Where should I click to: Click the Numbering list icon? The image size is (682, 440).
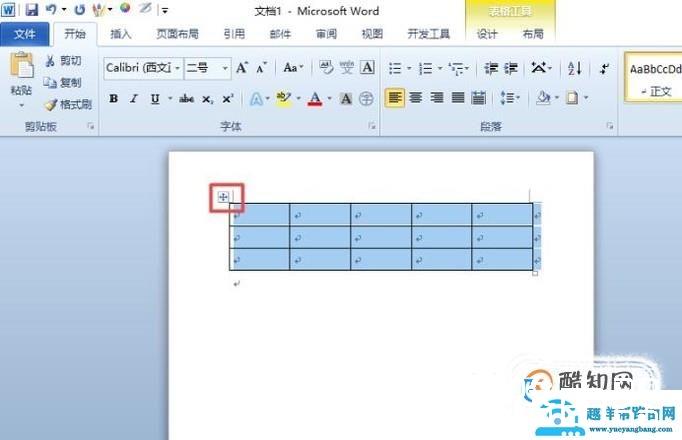(425, 68)
